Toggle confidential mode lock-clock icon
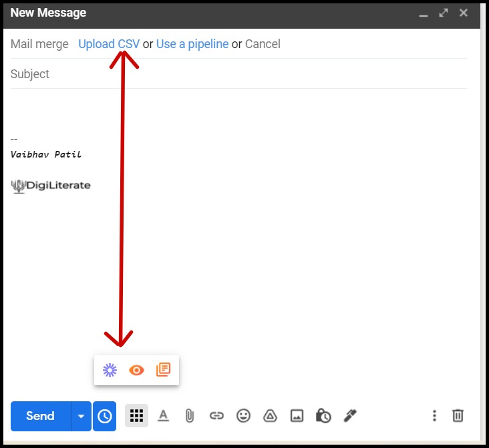This screenshot has width=489, height=448. click(x=323, y=416)
